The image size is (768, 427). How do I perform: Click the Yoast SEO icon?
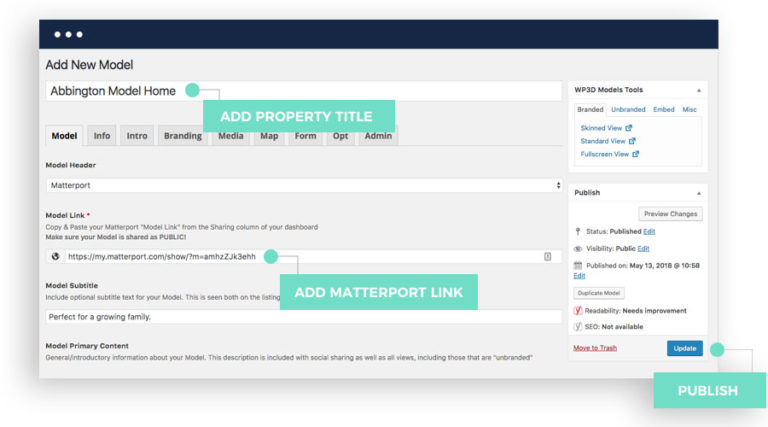click(x=578, y=326)
